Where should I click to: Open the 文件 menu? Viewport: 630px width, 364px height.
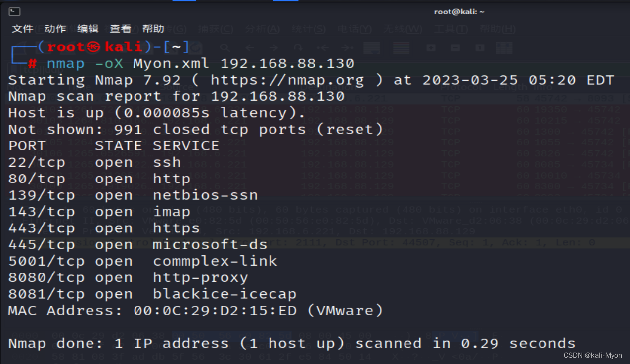[x=22, y=29]
